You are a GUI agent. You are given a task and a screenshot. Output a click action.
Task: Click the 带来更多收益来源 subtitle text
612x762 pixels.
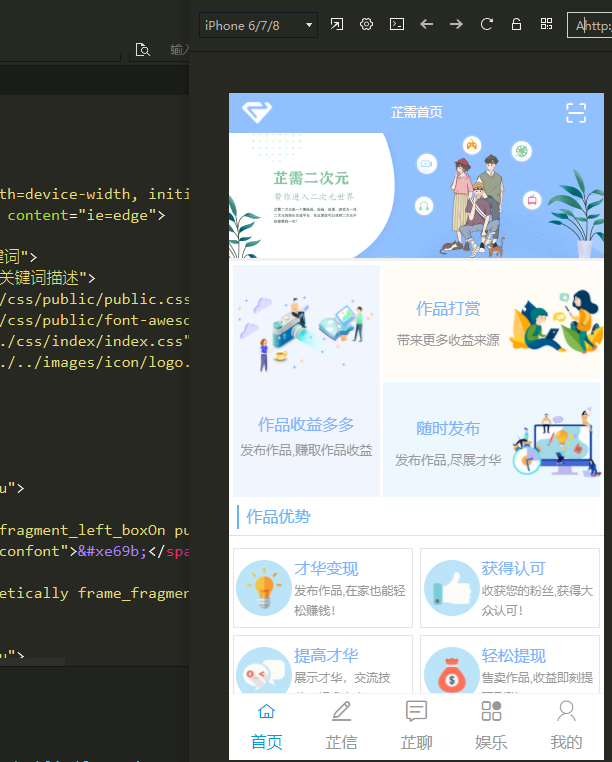click(448, 340)
